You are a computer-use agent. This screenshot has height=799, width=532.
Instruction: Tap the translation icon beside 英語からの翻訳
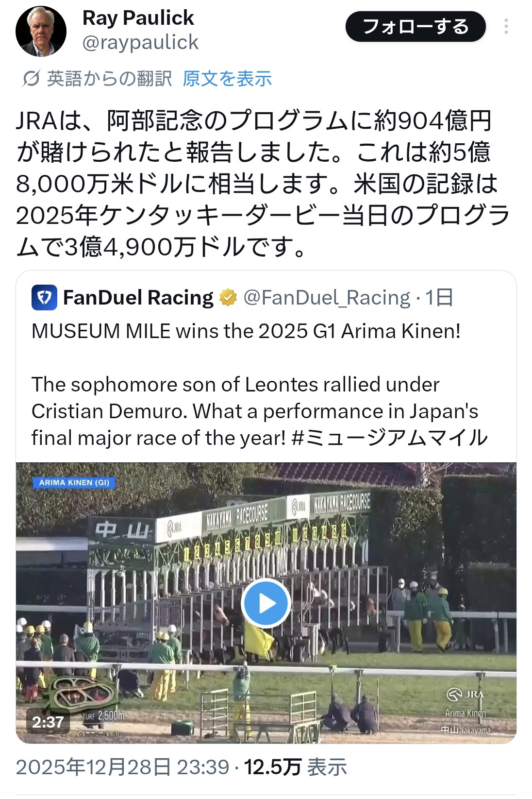[x=31, y=79]
